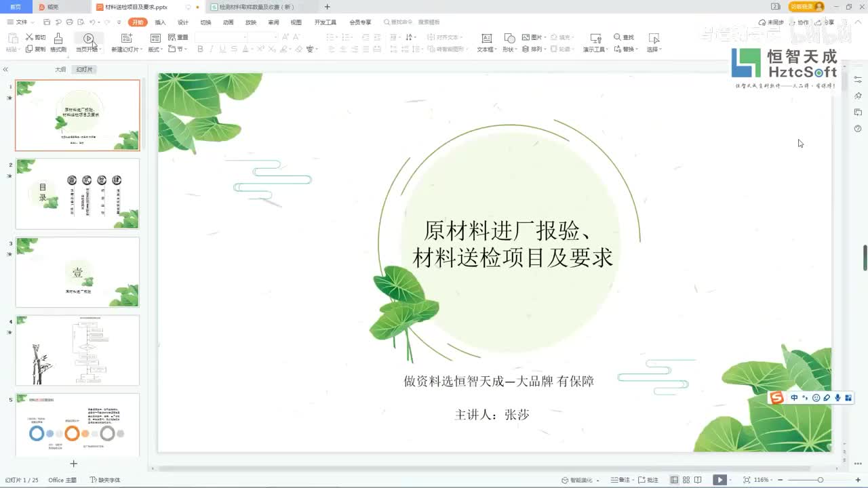
Task: Open the Developer Tools (开发工具) tab
Action: click(x=325, y=22)
